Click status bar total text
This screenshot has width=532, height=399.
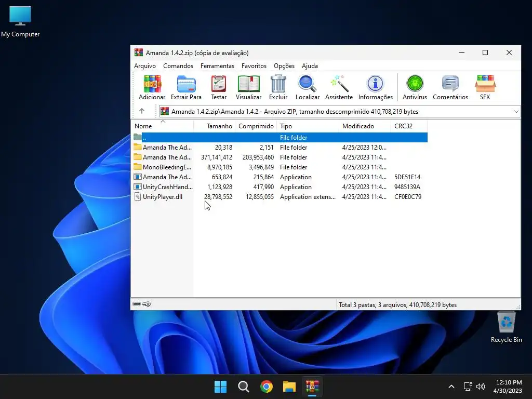[397, 304]
